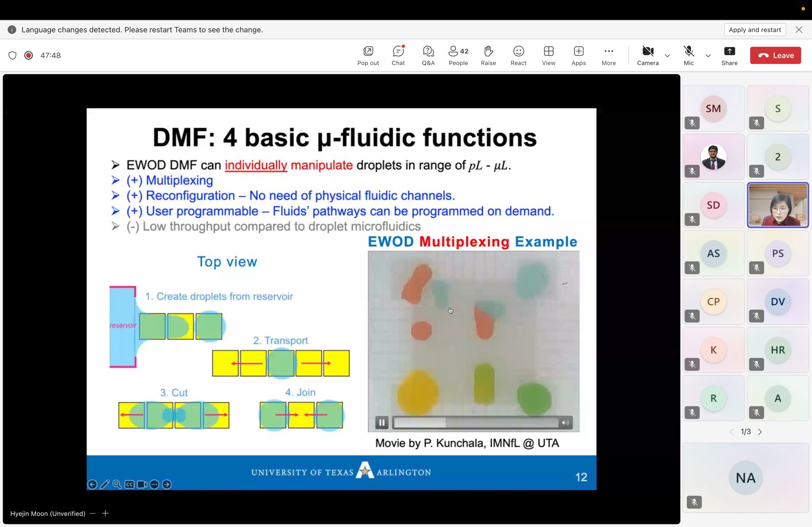Select participant tile S
The image size is (812, 527).
pyautogui.click(x=777, y=109)
